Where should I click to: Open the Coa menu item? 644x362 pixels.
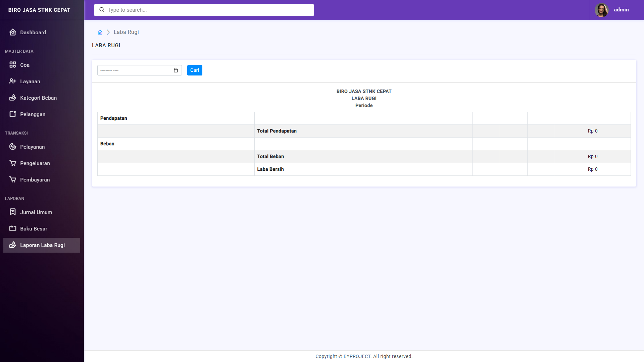pos(42,65)
